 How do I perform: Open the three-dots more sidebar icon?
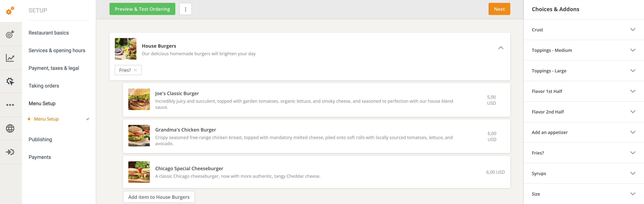[x=10, y=105]
